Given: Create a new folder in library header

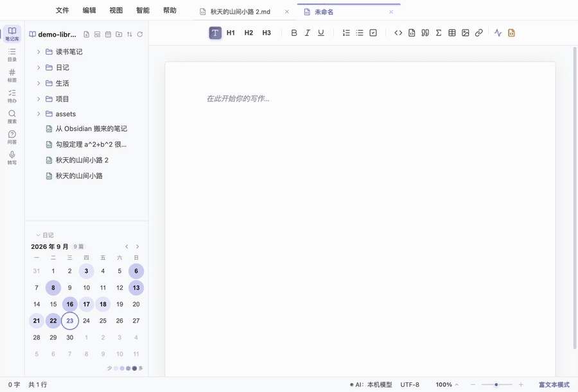Looking at the screenshot, I should click(119, 34).
